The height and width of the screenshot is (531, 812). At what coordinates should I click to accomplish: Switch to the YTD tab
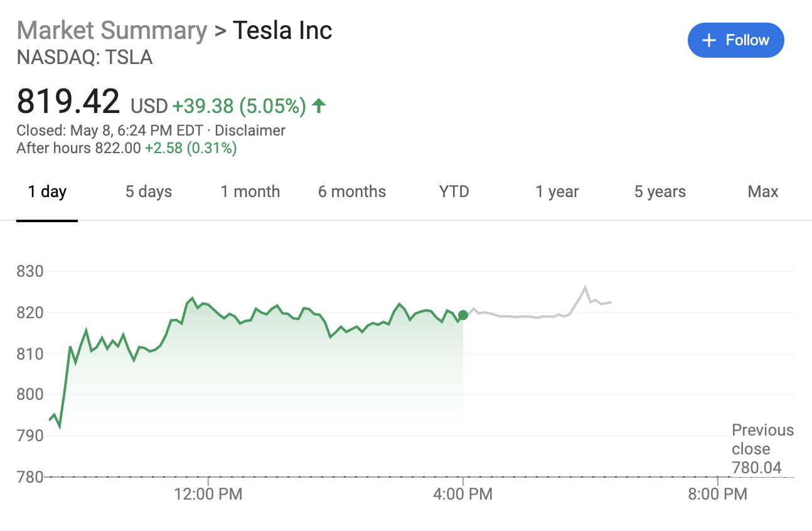tap(454, 192)
